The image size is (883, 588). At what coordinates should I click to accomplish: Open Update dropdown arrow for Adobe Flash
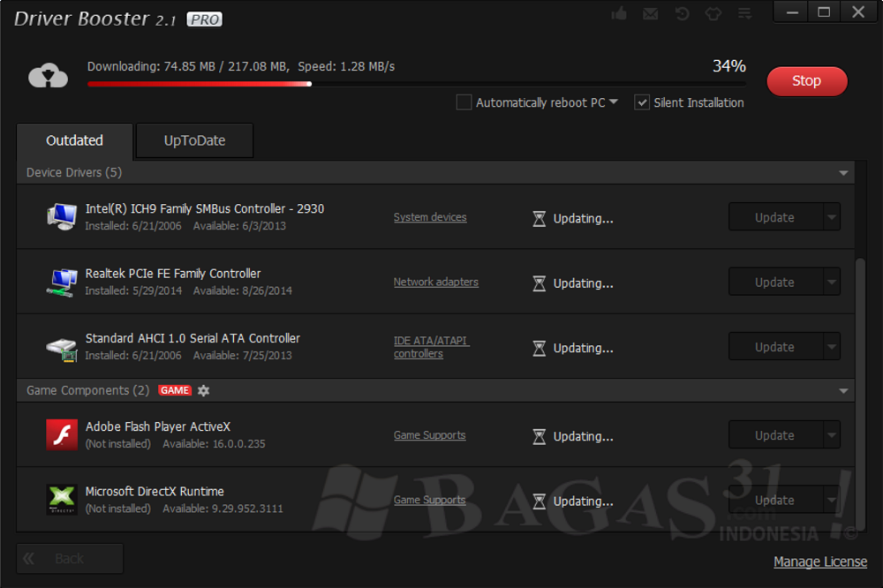point(832,434)
